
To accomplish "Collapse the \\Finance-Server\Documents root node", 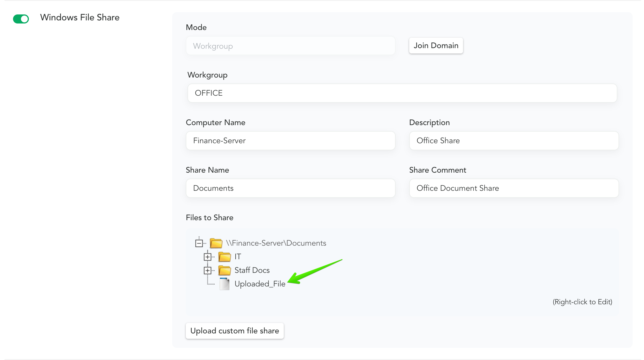I will 199,243.
